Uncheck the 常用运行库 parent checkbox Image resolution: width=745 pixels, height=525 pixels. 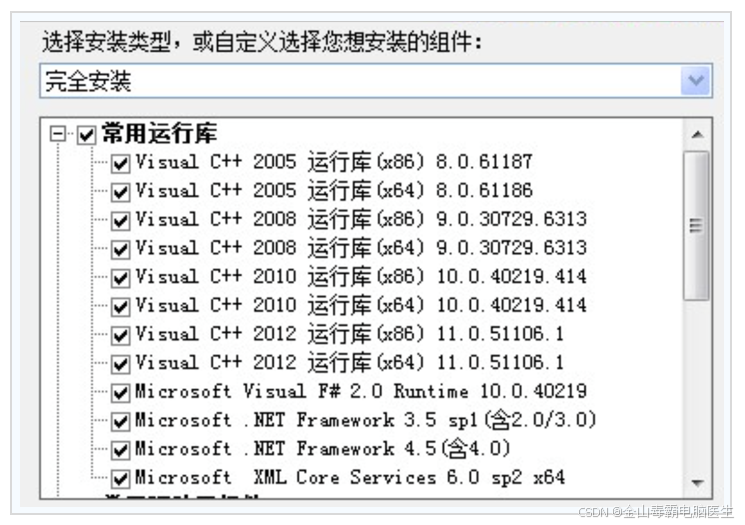[87, 135]
